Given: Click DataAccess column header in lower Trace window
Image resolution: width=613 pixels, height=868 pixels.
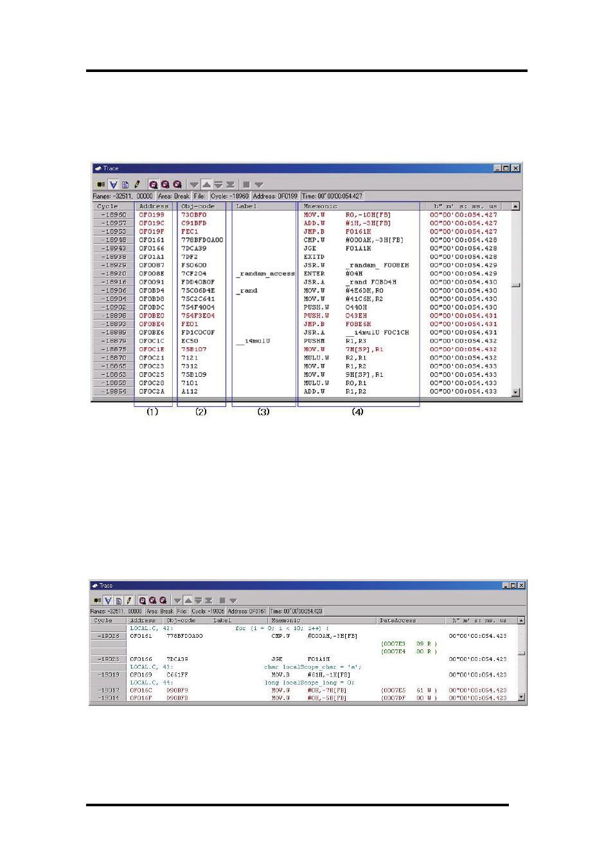Looking at the screenshot, I should pos(411,620).
